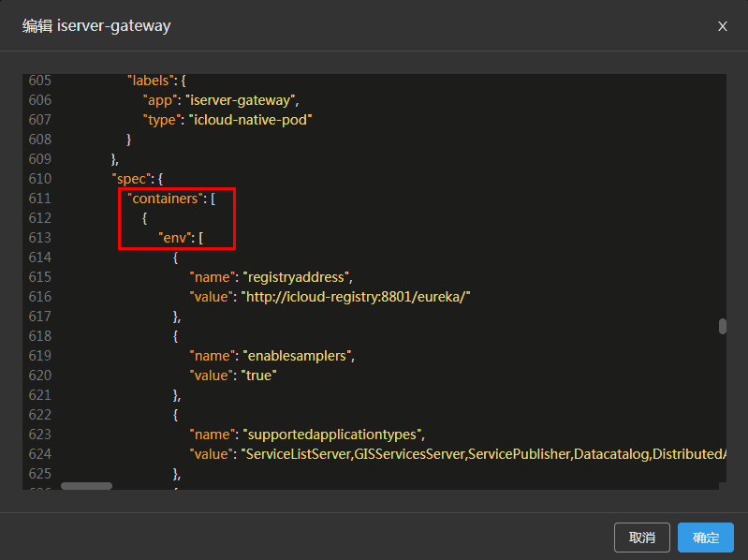
Task: Click line number 624 in gutter
Action: click(x=39, y=454)
